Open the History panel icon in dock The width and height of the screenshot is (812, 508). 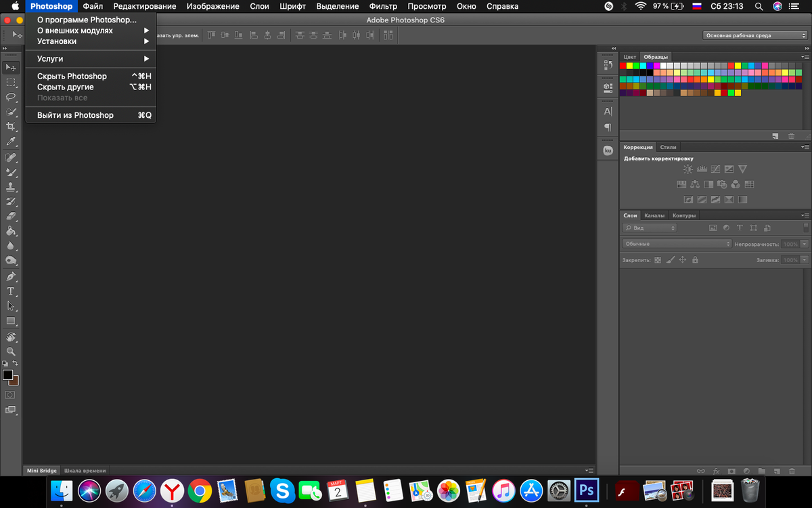[608, 66]
